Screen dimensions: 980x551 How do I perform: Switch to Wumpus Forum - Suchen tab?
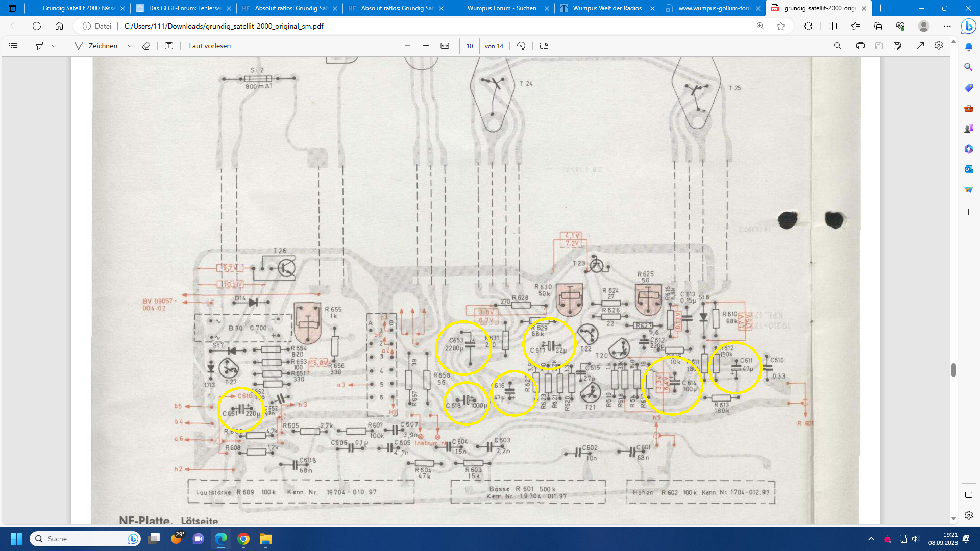pyautogui.click(x=501, y=8)
